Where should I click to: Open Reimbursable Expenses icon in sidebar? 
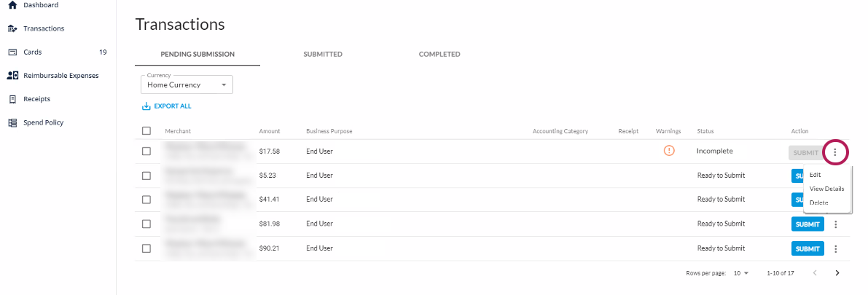tap(12, 76)
